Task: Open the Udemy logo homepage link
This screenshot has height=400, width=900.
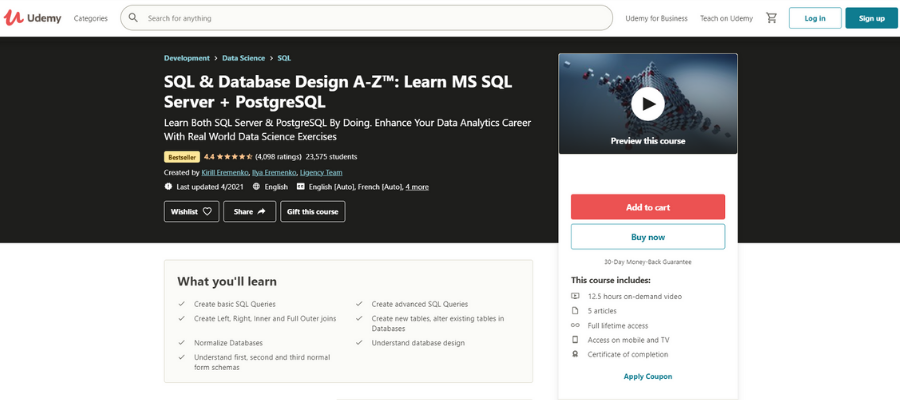Action: click(33, 18)
